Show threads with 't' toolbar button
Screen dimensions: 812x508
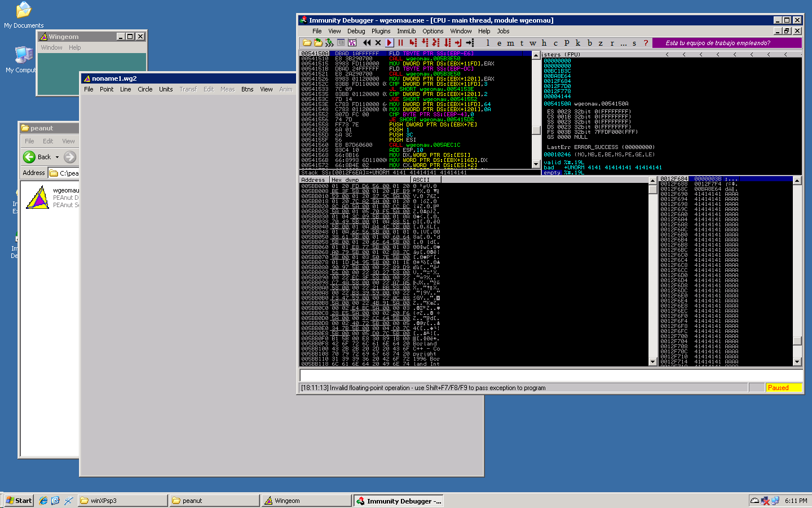(x=522, y=43)
